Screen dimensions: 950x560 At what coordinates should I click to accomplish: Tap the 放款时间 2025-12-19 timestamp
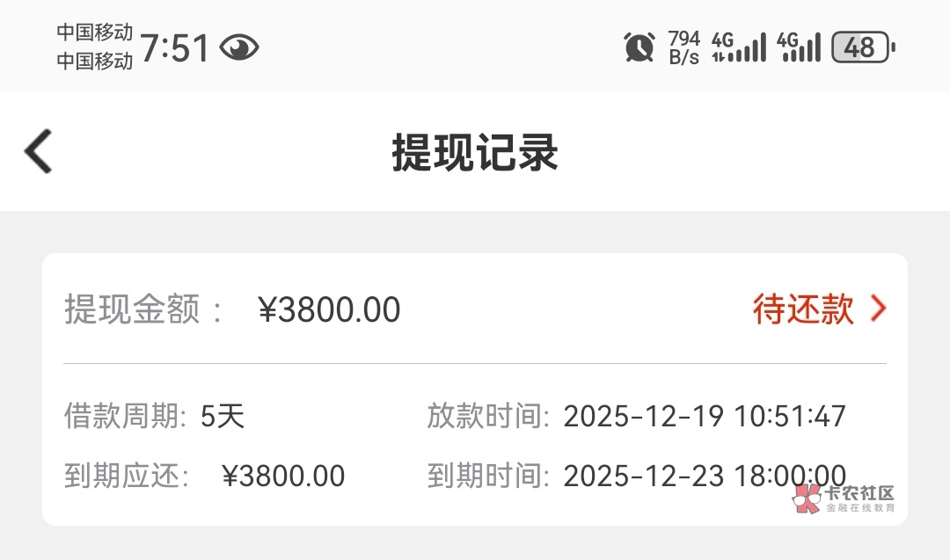[x=704, y=416]
